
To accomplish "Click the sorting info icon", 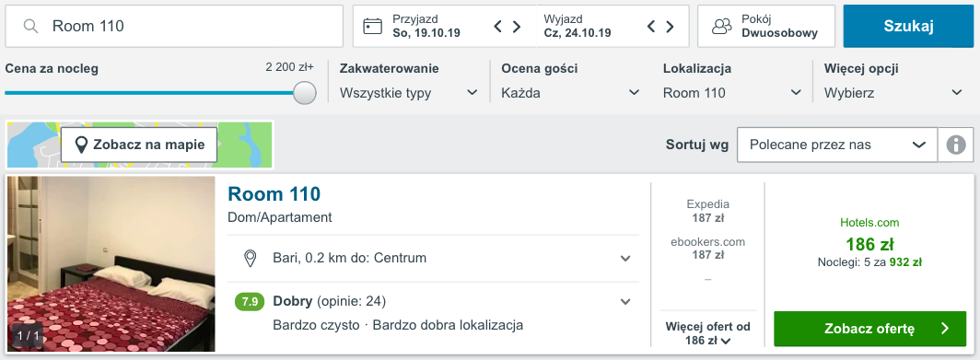I will (x=956, y=145).
